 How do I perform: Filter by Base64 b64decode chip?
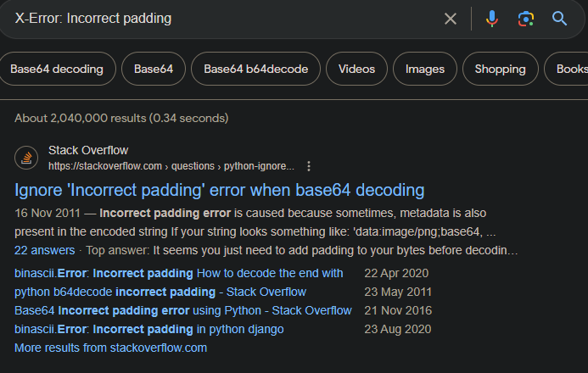(x=255, y=70)
